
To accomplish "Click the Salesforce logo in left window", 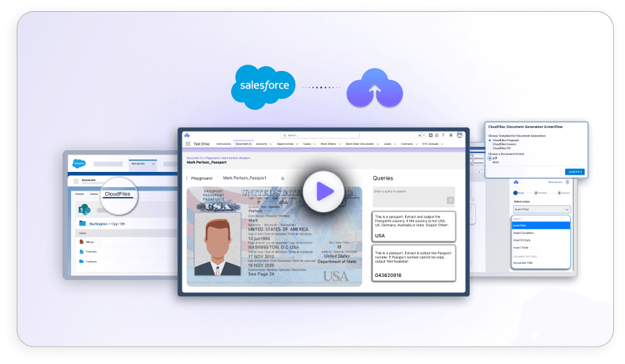I will click(79, 164).
